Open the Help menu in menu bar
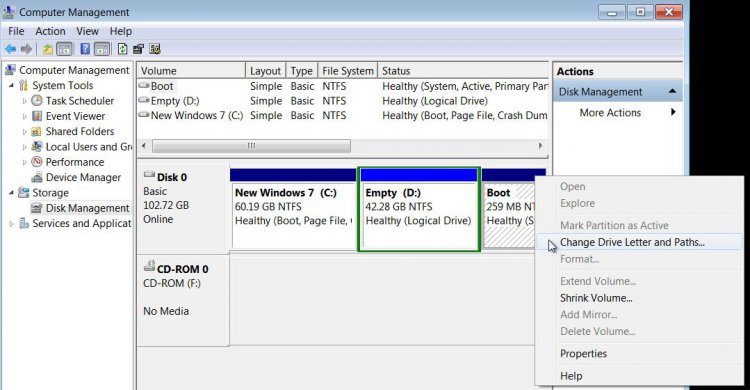 pyautogui.click(x=121, y=31)
